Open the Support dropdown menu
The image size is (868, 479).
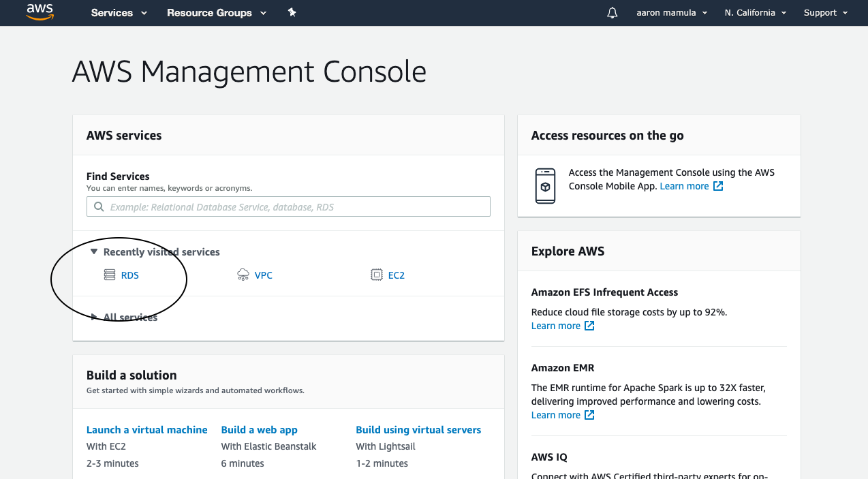tap(826, 13)
